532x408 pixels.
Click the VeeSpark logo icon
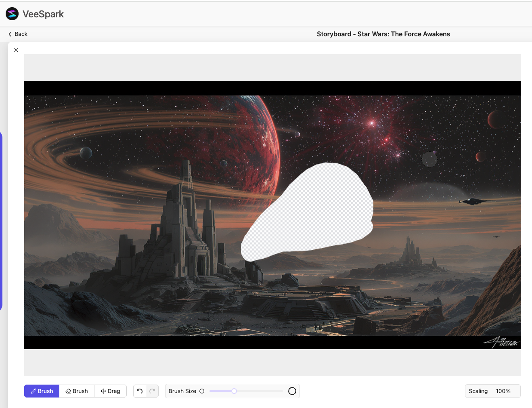tap(12, 14)
